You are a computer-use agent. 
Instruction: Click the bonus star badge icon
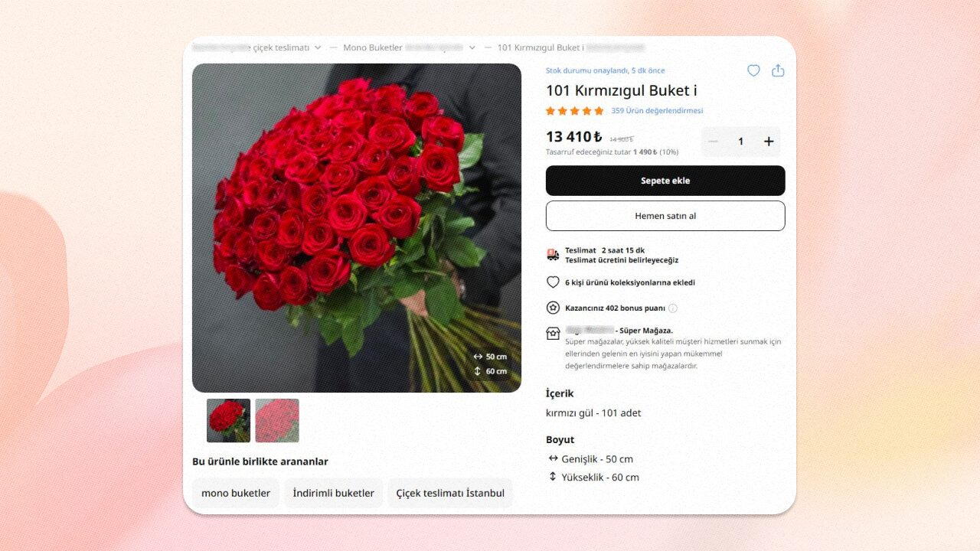point(553,308)
